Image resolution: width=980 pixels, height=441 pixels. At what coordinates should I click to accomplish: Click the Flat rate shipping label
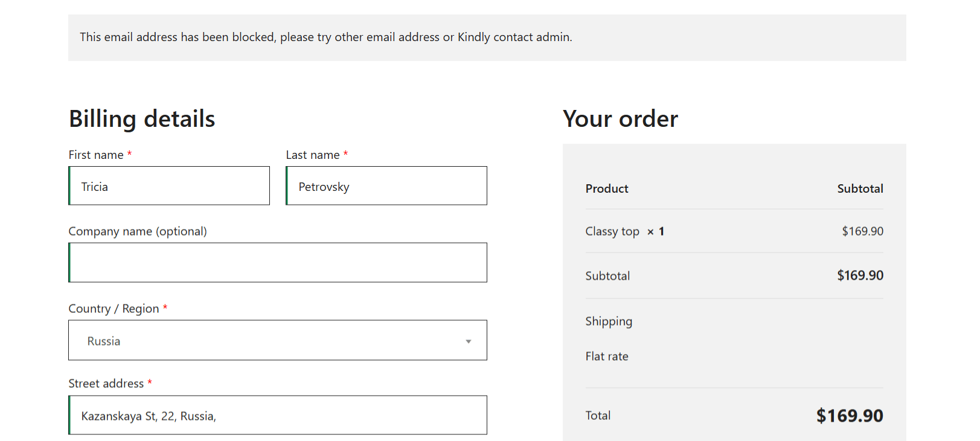[x=606, y=356]
